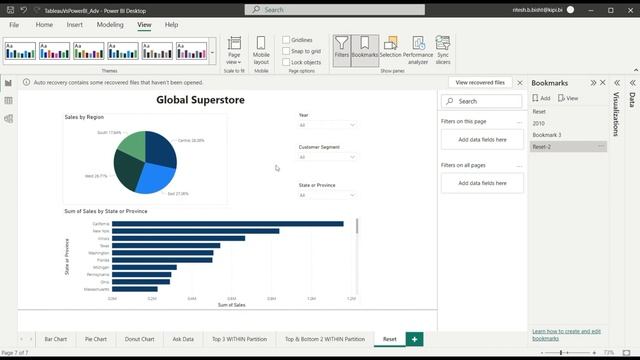Open more options for Reset-2 bookmark

(x=600, y=147)
